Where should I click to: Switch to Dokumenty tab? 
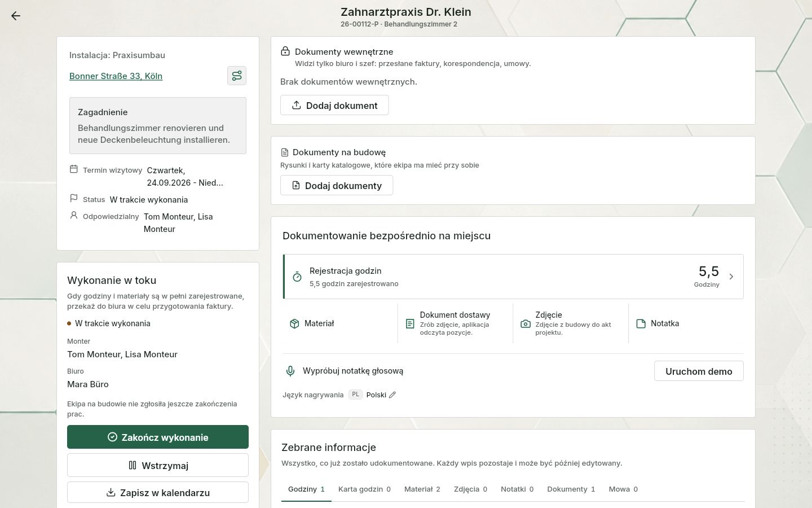point(571,489)
